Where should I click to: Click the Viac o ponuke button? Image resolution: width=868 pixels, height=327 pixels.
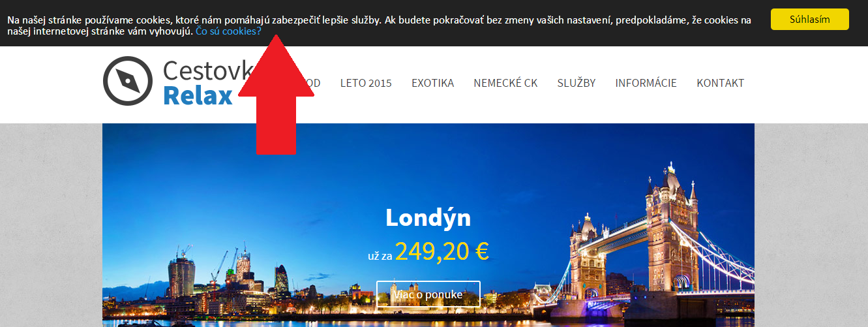pyautogui.click(x=428, y=294)
